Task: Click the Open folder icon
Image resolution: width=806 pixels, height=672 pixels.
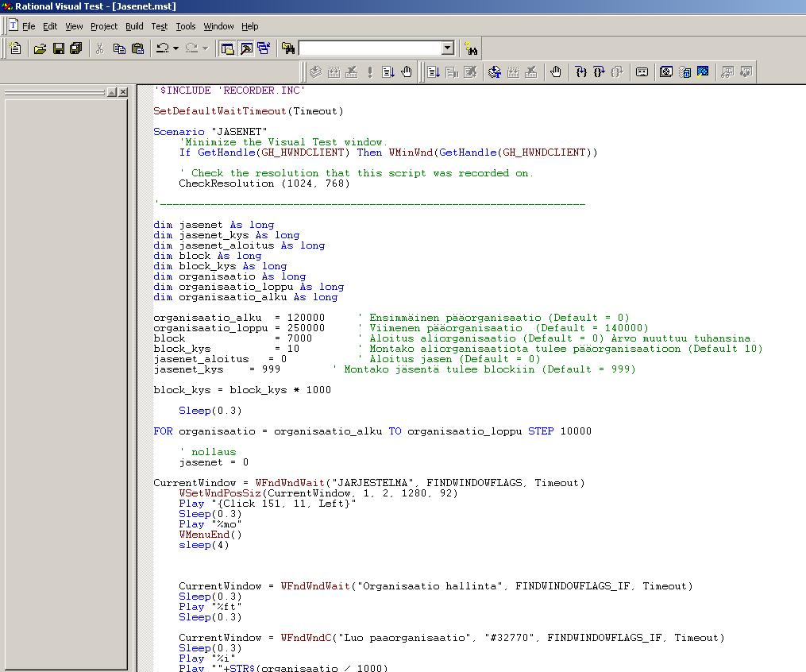Action: point(40,48)
